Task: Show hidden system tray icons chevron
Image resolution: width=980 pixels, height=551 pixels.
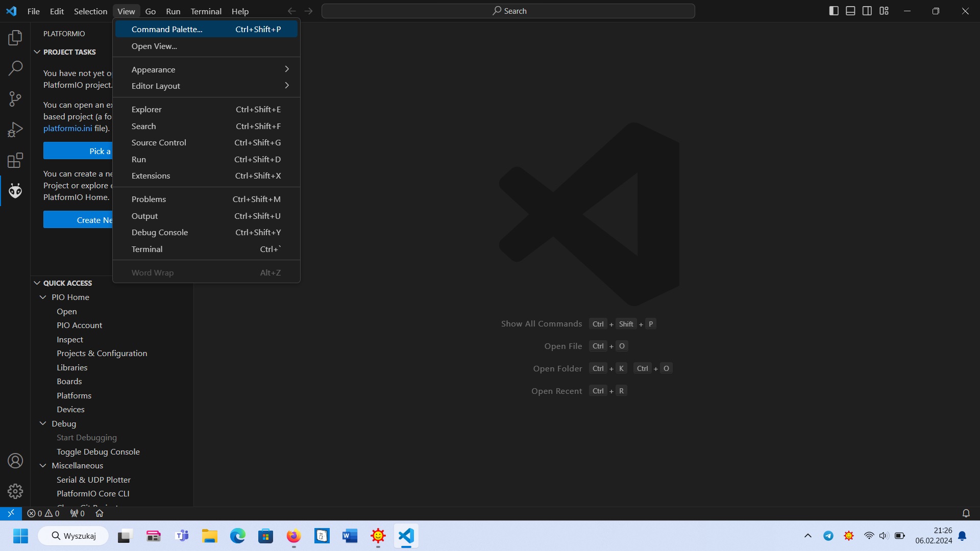Action: [807, 536]
